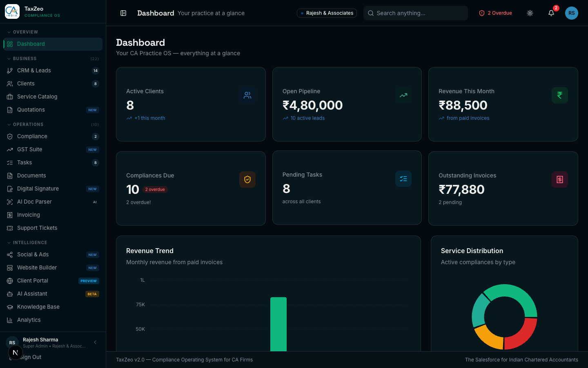588x368 pixels.
Task: Switch theme with the sun icon
Action: coord(530,13)
